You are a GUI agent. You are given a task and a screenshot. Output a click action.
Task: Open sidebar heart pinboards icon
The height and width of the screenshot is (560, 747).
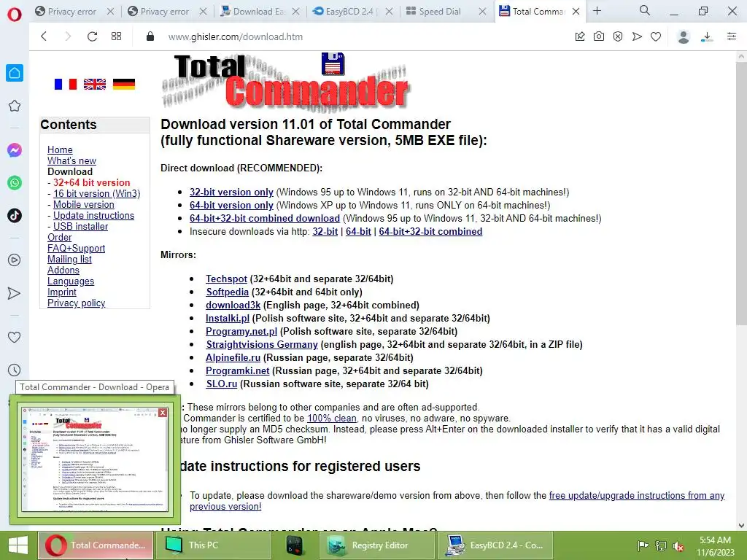tap(15, 337)
